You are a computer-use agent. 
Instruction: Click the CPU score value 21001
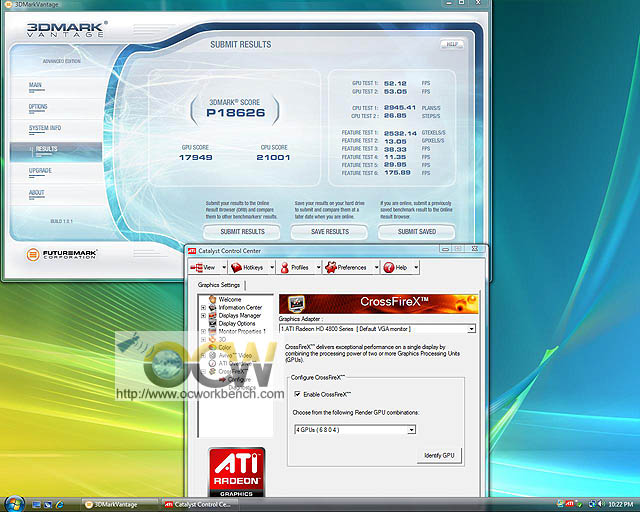pyautogui.click(x=273, y=158)
